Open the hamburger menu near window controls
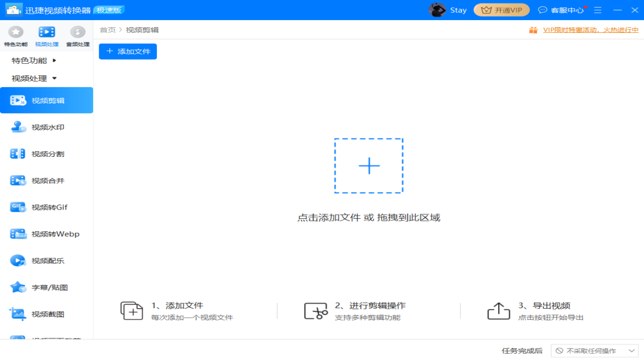The image size is (644, 362). pos(597,10)
